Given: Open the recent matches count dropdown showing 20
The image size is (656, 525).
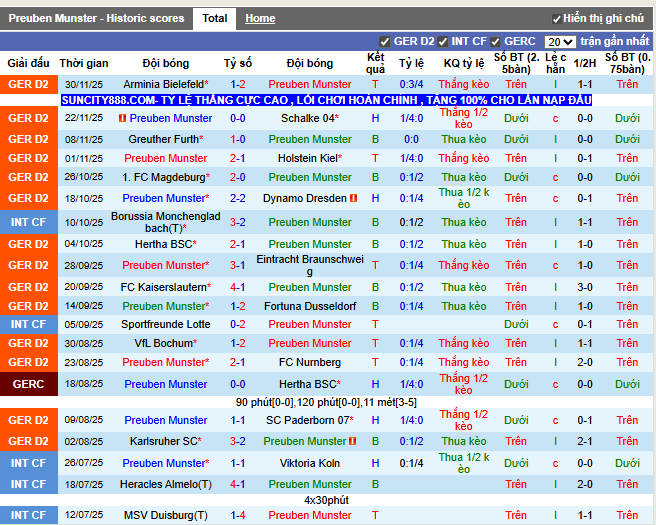Looking at the screenshot, I should click(x=560, y=42).
